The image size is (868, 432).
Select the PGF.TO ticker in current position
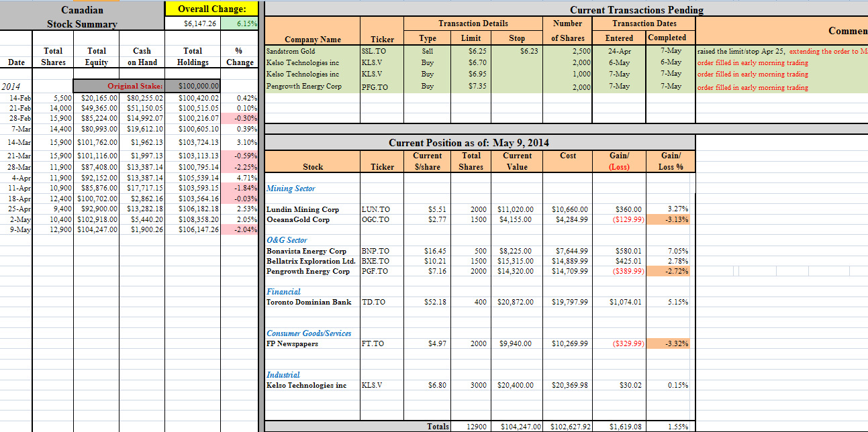pyautogui.click(x=383, y=272)
